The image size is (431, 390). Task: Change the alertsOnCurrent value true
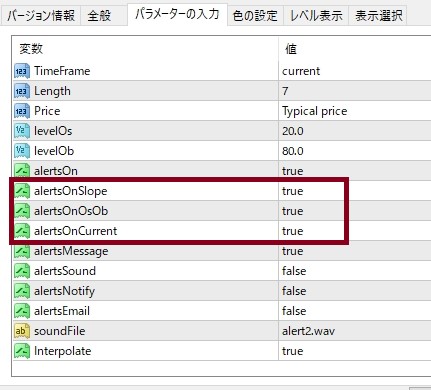click(292, 231)
